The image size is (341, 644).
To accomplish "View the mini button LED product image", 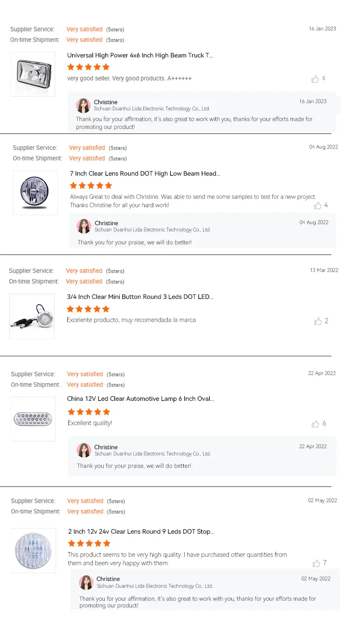I will coord(32,316).
